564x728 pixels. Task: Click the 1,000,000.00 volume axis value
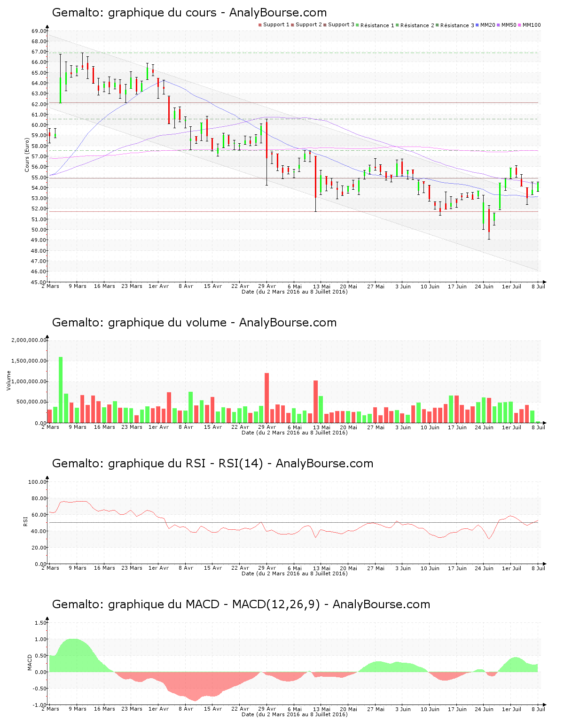click(x=29, y=382)
